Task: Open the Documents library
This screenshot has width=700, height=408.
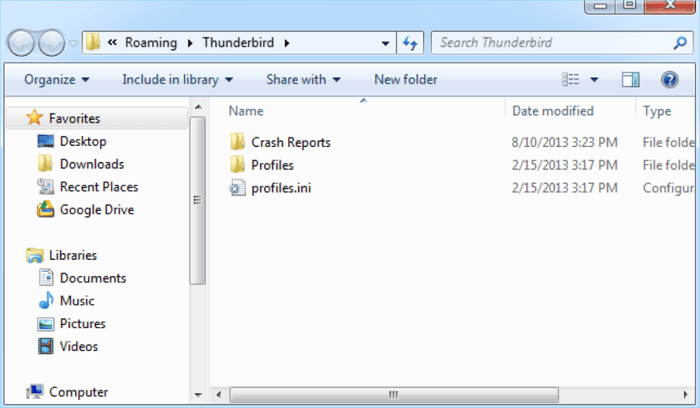Action: (x=93, y=278)
